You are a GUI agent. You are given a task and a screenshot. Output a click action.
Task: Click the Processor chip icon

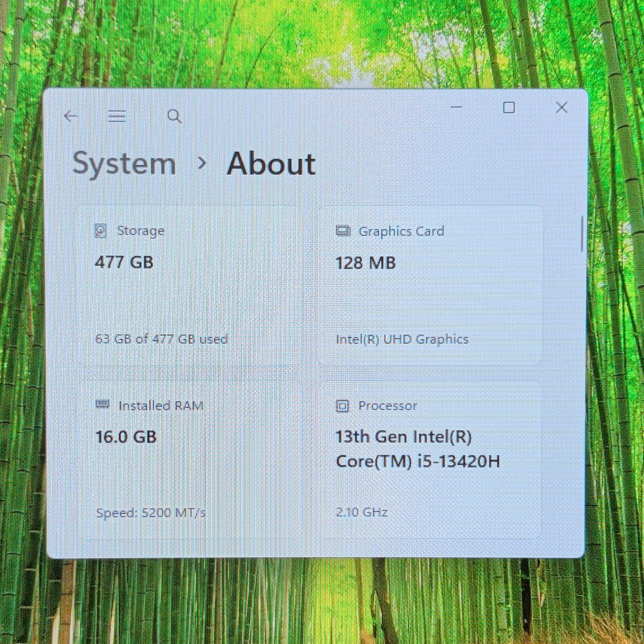pyautogui.click(x=342, y=406)
